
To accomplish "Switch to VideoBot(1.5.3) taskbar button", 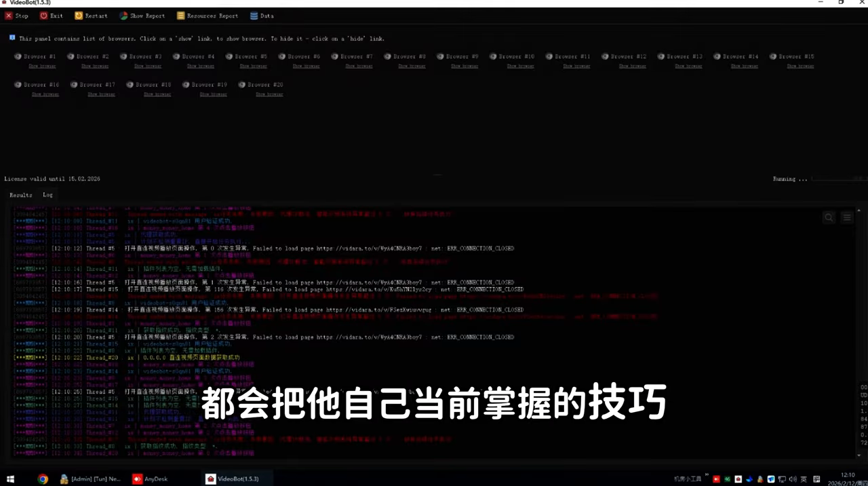I will [x=238, y=479].
